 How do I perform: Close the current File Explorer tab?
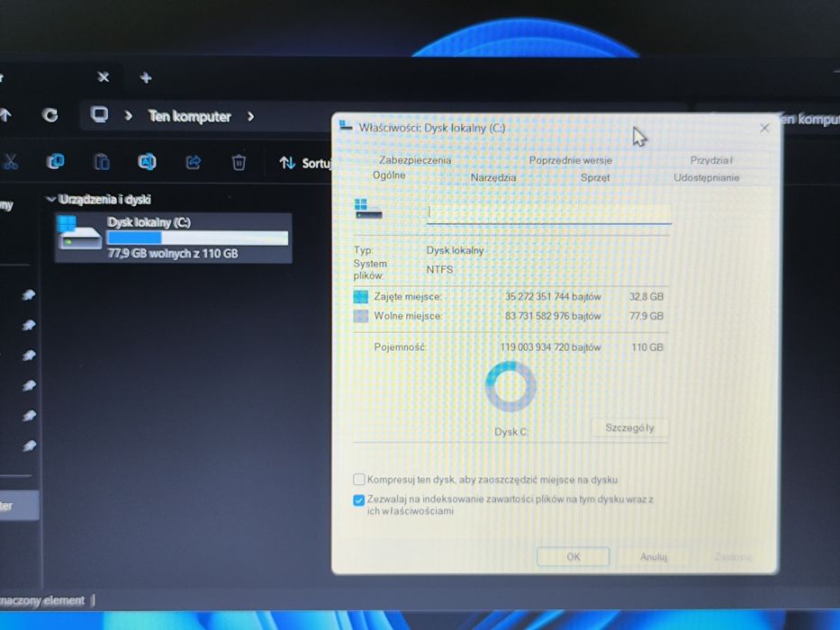pos(104,77)
